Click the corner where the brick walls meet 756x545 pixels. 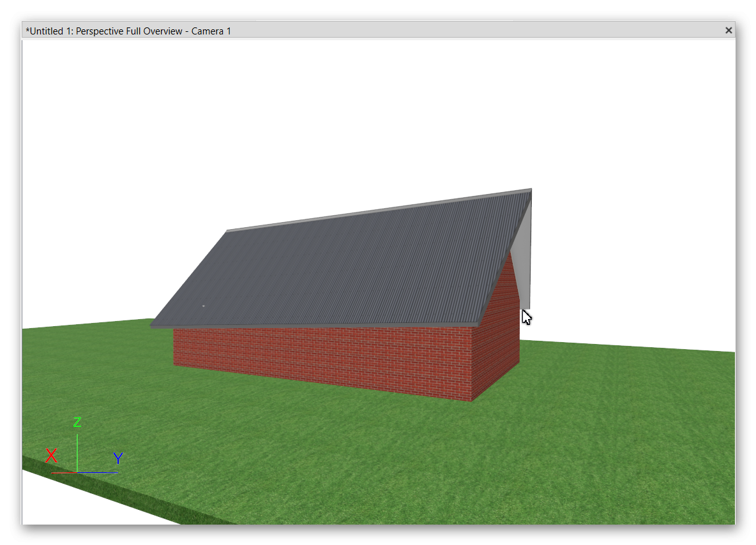pyautogui.click(x=472, y=364)
